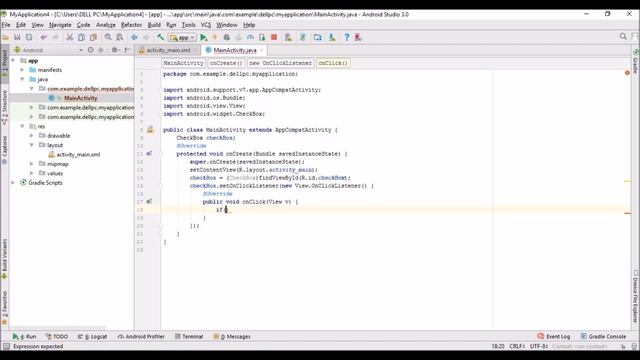Viewport: 640px width, 360px height.
Task: Click the Search Everywhere magnifier icon
Action: (623, 37)
